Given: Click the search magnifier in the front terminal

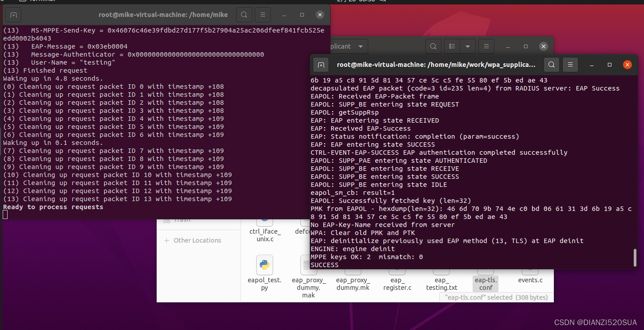Looking at the screenshot, I should [x=552, y=65].
